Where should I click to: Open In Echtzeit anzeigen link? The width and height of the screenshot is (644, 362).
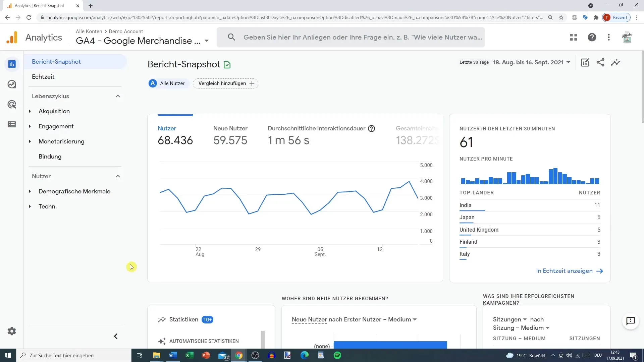[x=569, y=271]
